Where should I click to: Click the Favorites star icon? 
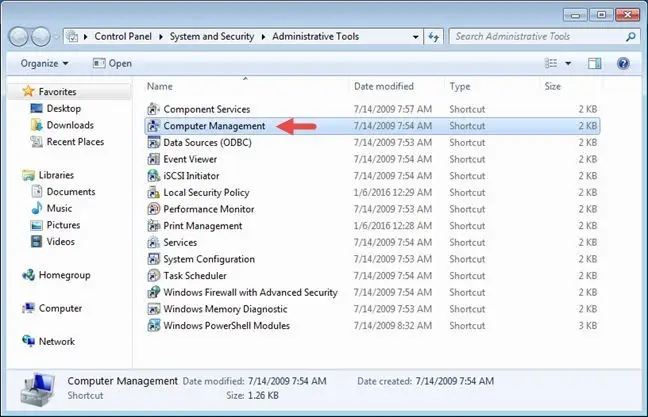point(28,91)
